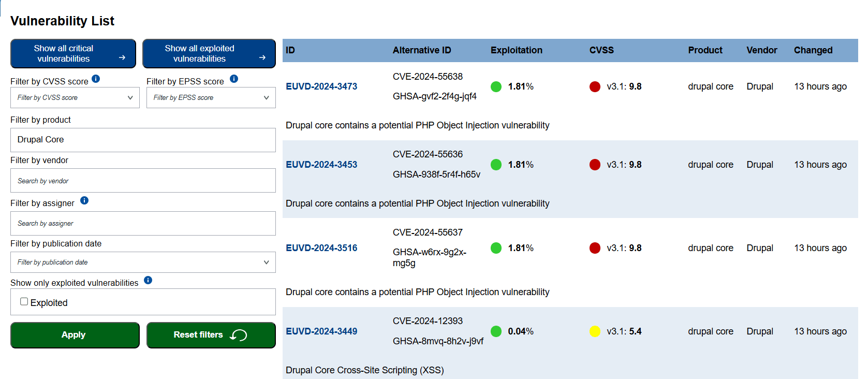Open the Filter by EPSS score dropdown
The image size is (868, 379).
pyautogui.click(x=211, y=97)
